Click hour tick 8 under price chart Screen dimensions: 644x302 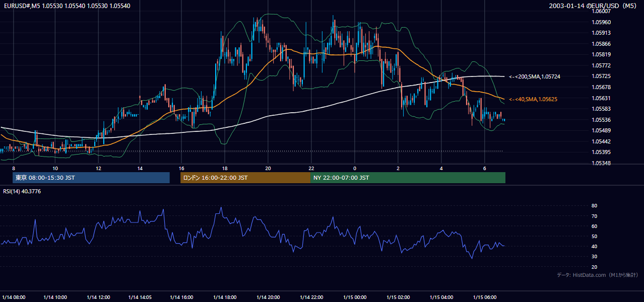click(14, 168)
